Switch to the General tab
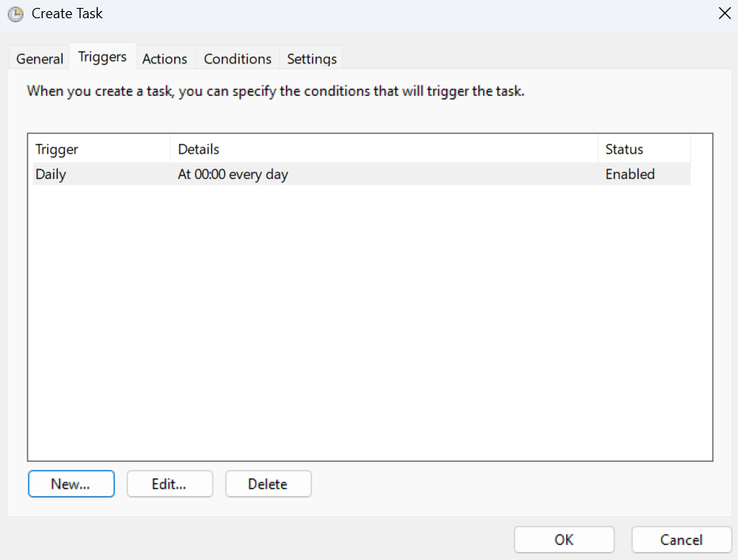The width and height of the screenshot is (738, 560). (x=38, y=58)
